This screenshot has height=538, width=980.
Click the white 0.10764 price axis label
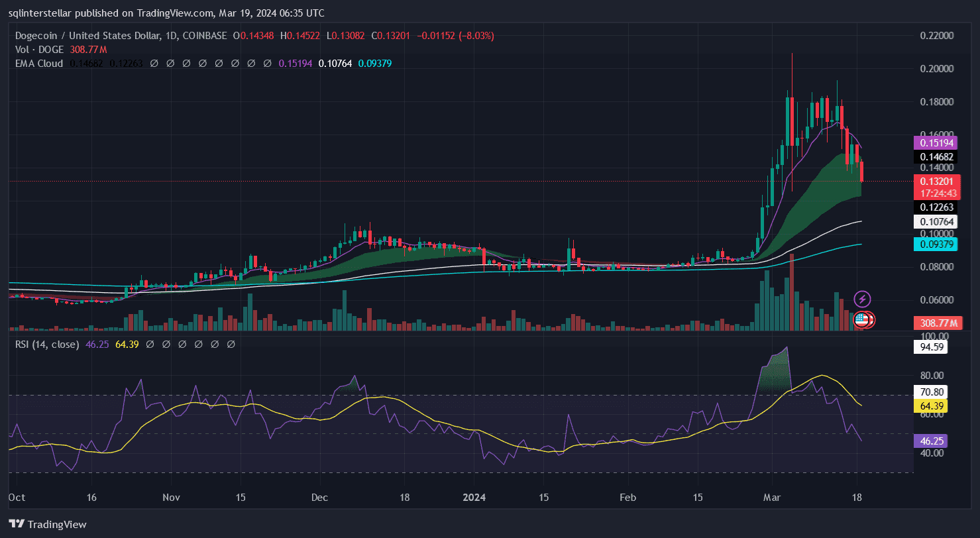click(934, 221)
